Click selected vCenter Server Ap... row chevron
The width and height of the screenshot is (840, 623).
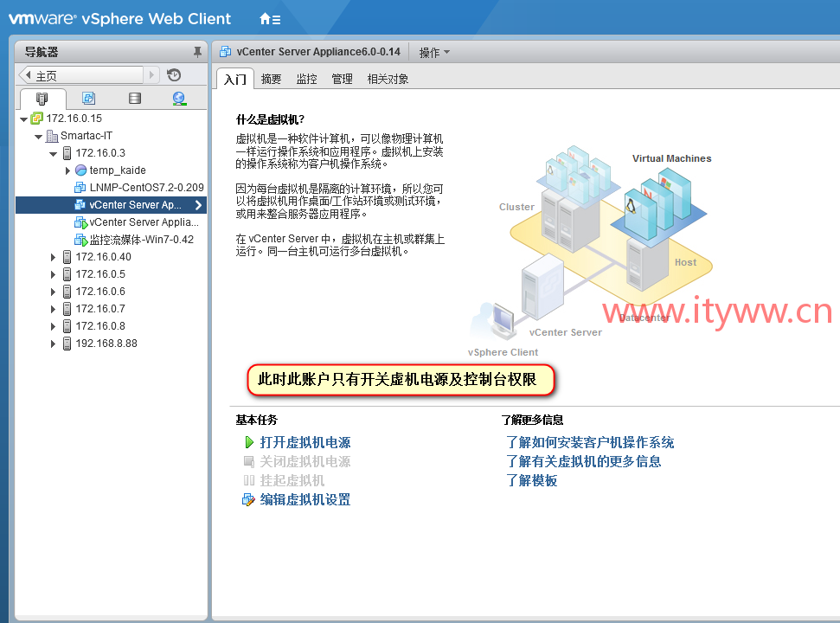point(198,205)
